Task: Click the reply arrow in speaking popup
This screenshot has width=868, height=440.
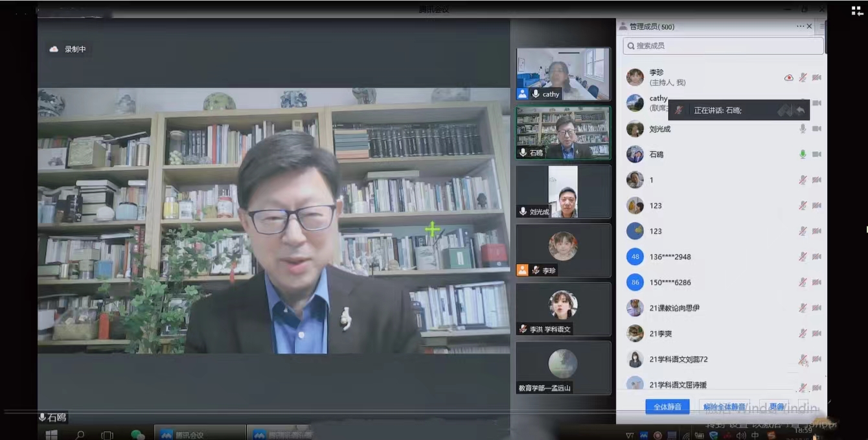Action: [800, 110]
